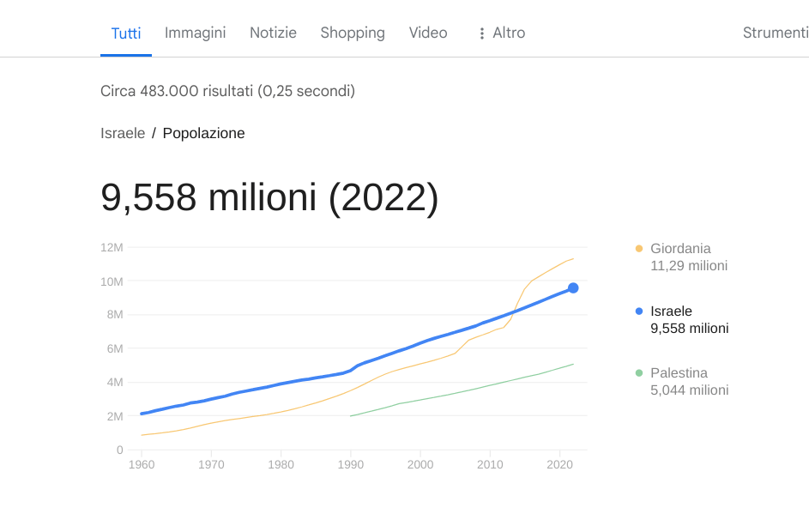This screenshot has height=532, width=809.
Task: Click the Popolazione breadcrumb text
Action: click(203, 133)
